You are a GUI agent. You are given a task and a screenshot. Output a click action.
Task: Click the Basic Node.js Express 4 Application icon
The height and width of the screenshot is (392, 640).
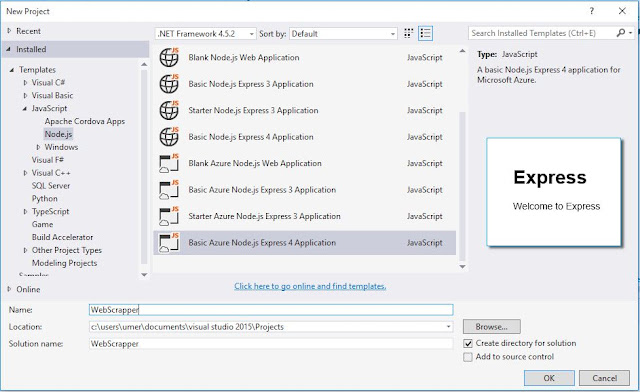[169, 137]
